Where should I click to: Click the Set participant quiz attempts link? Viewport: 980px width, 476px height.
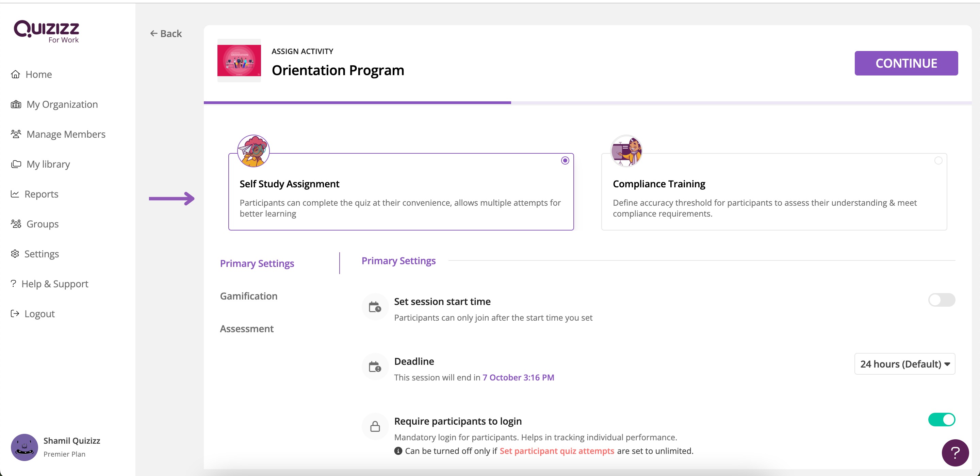(x=557, y=451)
